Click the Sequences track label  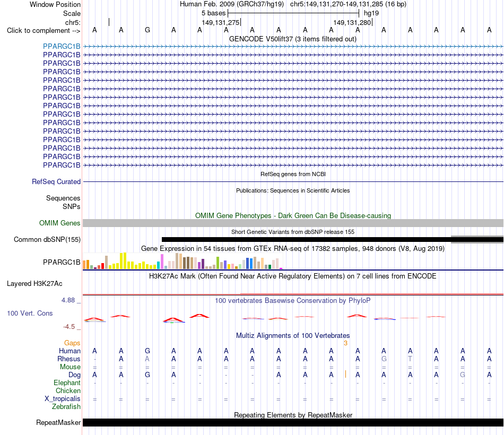click(x=63, y=198)
